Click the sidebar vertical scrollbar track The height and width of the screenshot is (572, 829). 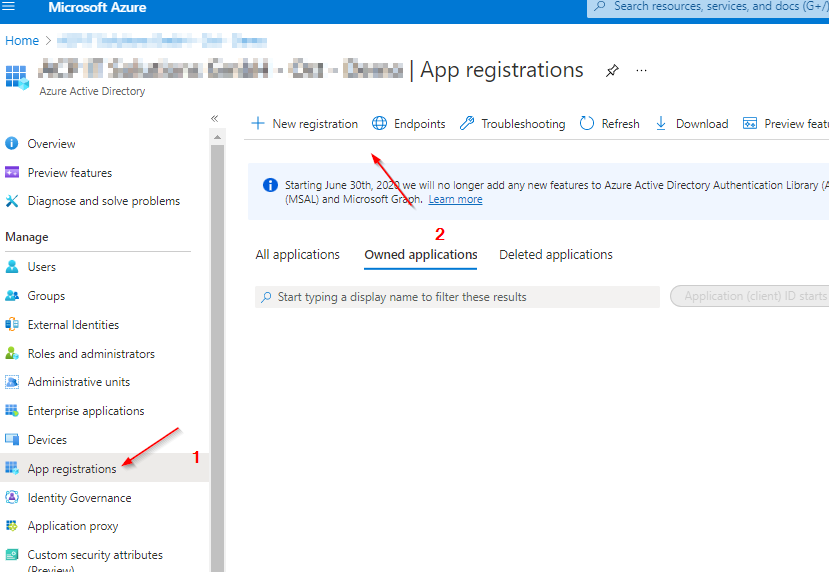point(217,358)
